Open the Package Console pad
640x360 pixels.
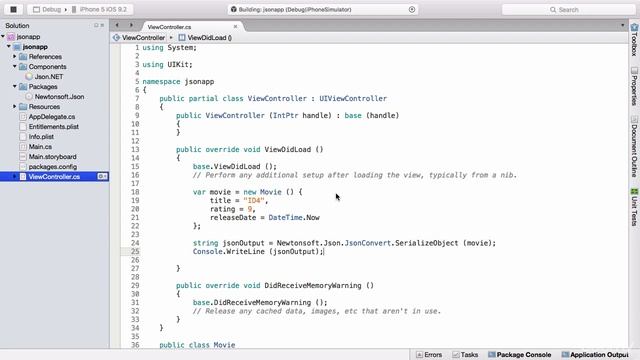click(520, 355)
